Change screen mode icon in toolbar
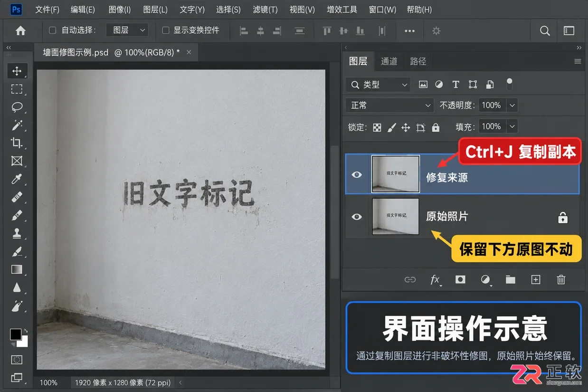This screenshot has width=588, height=392. (x=17, y=378)
